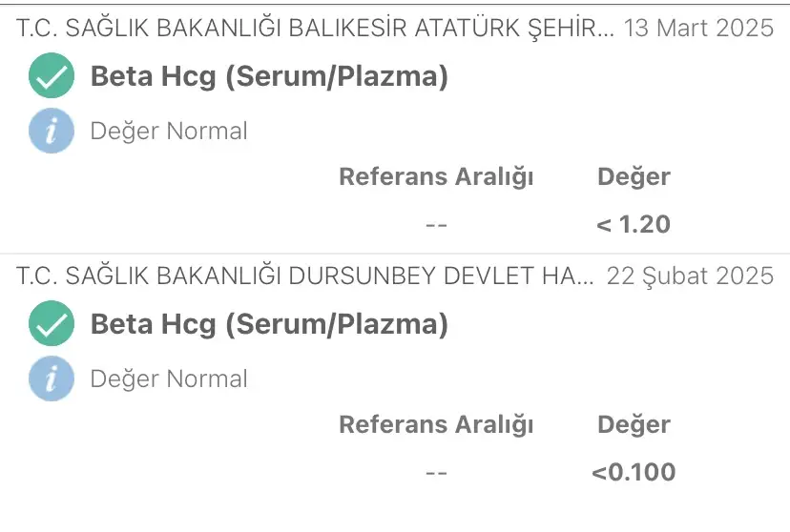Click "Değer Normal" text under the February result
The width and height of the screenshot is (790, 532).
(169, 379)
